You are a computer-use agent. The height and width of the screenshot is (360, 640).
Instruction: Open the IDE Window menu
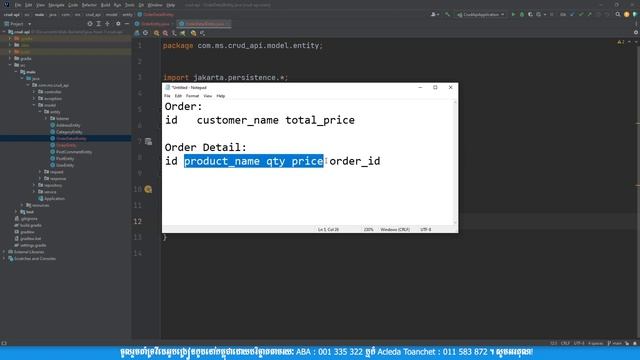click(x=155, y=5)
